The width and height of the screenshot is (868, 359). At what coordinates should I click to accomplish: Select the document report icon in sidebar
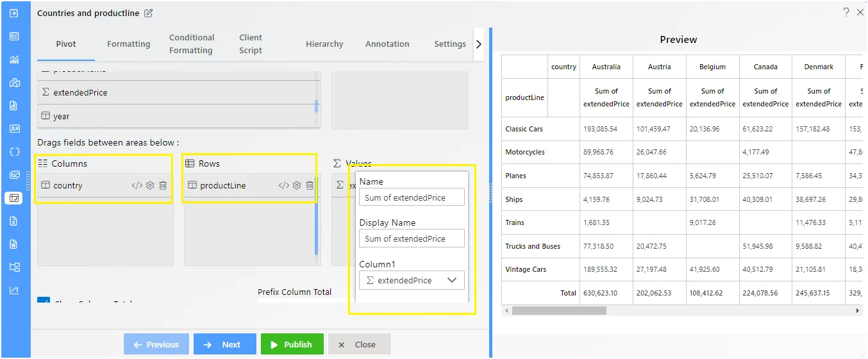coord(14,106)
